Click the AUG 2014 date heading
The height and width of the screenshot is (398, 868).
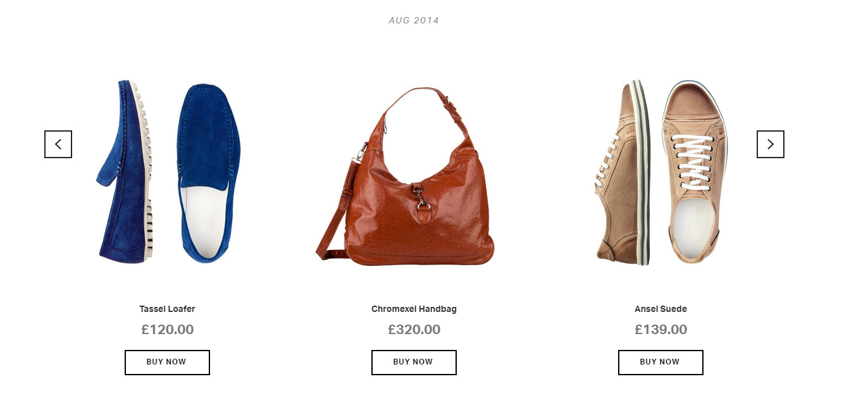click(x=414, y=20)
